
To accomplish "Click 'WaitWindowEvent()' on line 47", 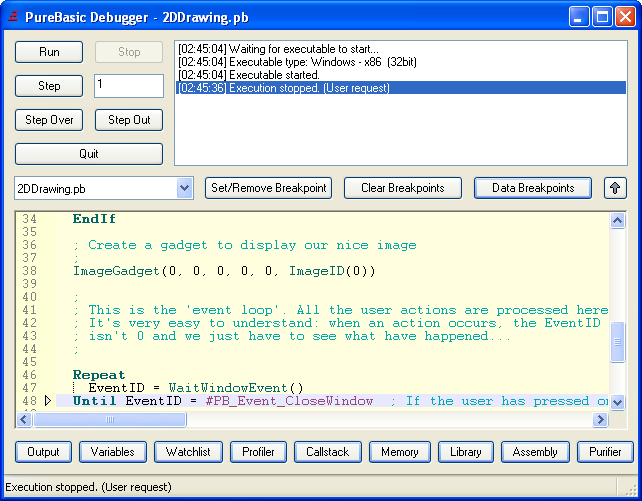I will (236, 388).
